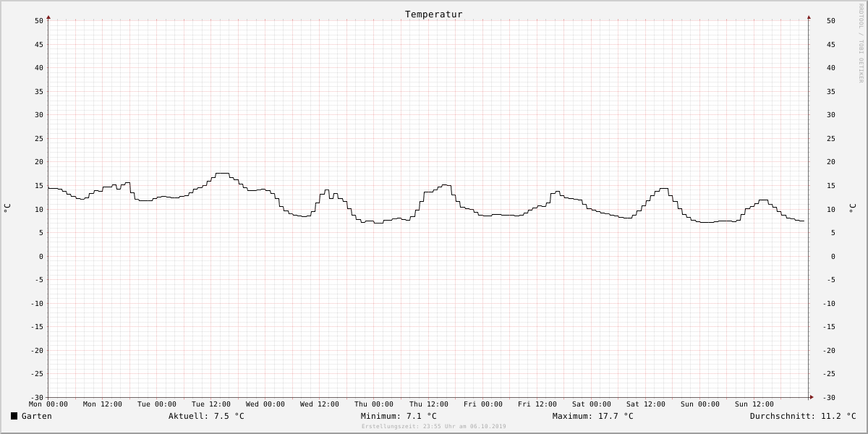Click the Temperatur chart title
Viewport: 868px width, 434px height.
click(433, 14)
